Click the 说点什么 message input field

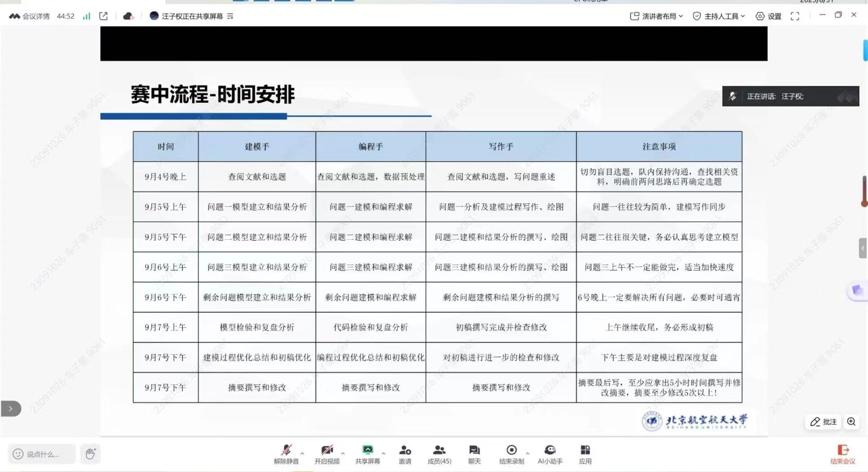point(42,454)
